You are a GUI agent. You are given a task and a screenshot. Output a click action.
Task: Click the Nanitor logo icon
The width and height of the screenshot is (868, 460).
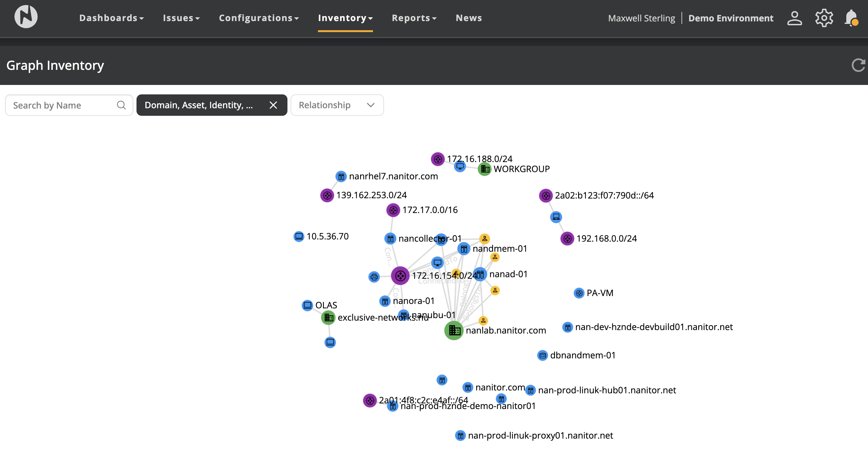tap(26, 17)
